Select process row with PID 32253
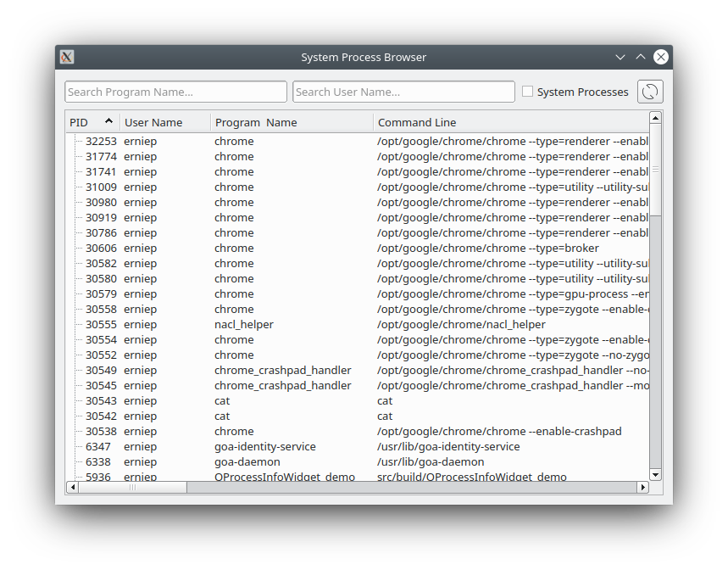The image size is (728, 570). (x=358, y=141)
